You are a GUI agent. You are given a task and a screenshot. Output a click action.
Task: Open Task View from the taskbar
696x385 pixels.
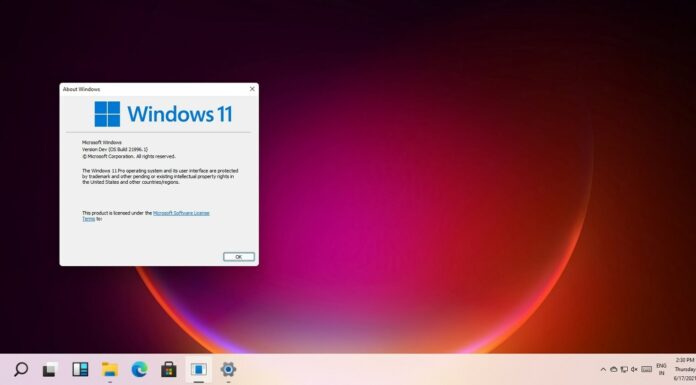pos(50,369)
